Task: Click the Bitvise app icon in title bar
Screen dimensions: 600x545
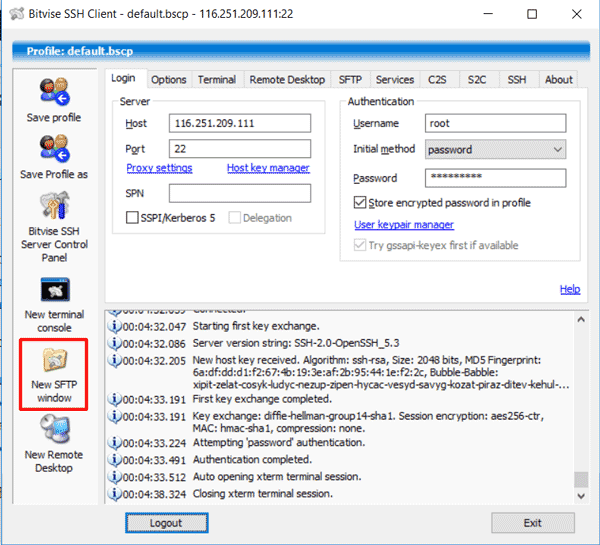Action: click(x=16, y=14)
